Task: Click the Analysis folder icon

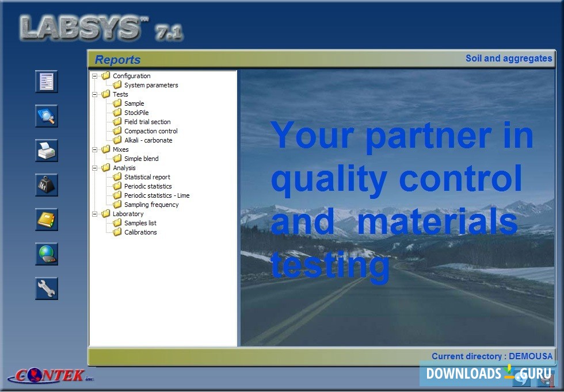Action: (106, 168)
